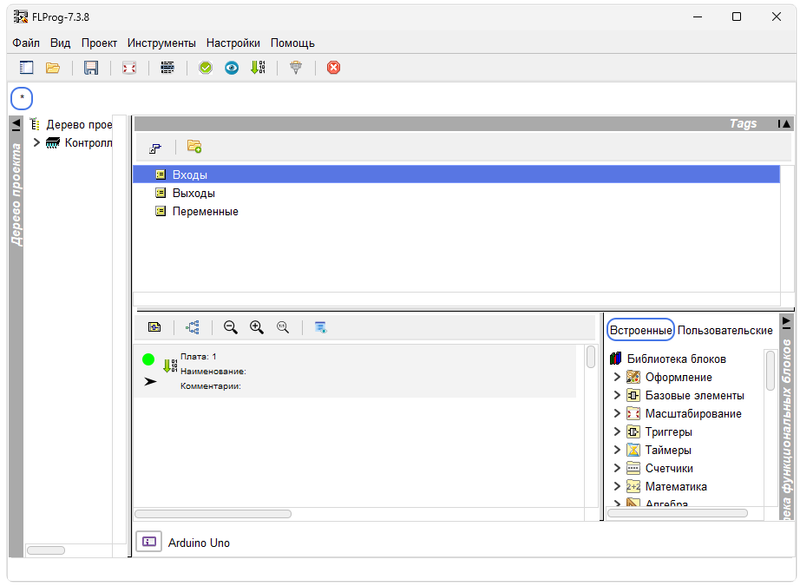The height and width of the screenshot is (586, 800).
Task: Collapse the function blocks library panel arrow
Action: (x=786, y=322)
